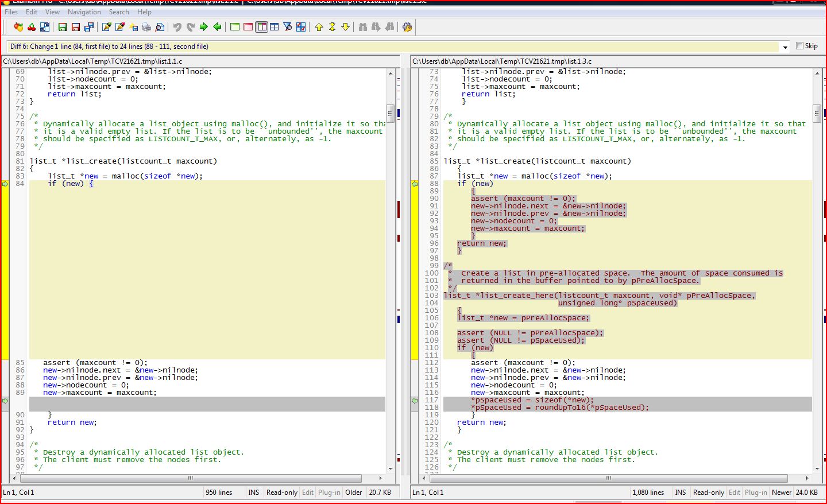Click the Newer label in status bar
The width and height of the screenshot is (827, 504).
point(782,493)
